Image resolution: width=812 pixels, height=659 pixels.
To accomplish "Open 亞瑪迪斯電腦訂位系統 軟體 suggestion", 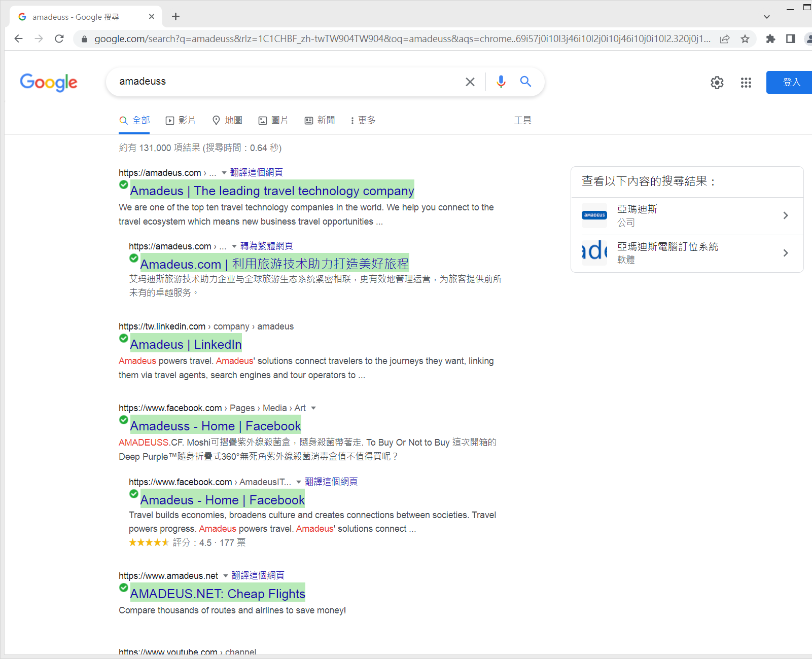I will (x=687, y=253).
